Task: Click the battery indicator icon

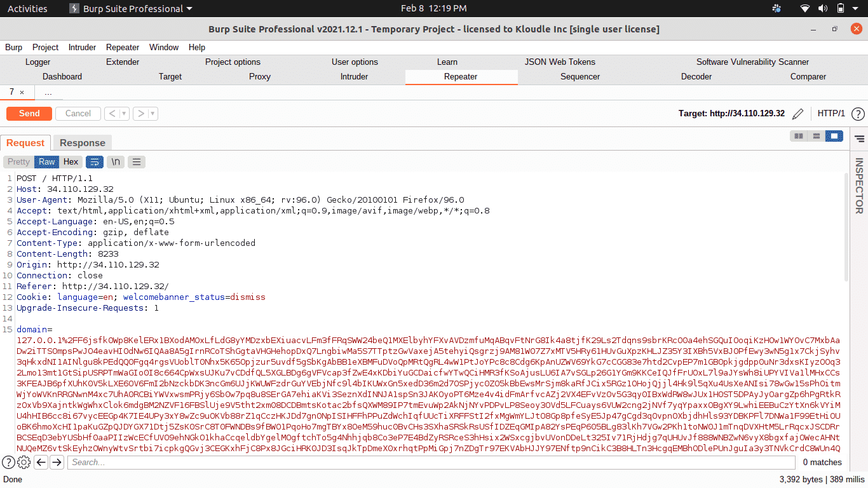Action: pos(840,8)
